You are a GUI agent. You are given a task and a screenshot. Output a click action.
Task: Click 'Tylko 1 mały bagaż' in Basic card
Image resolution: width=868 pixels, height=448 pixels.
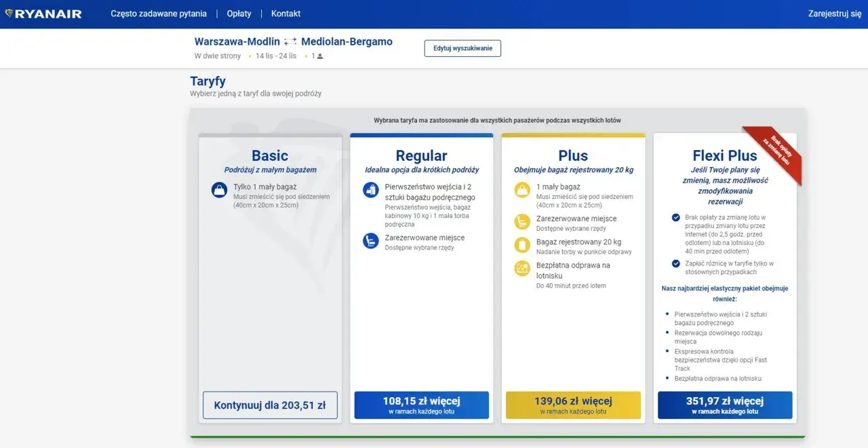coord(265,187)
